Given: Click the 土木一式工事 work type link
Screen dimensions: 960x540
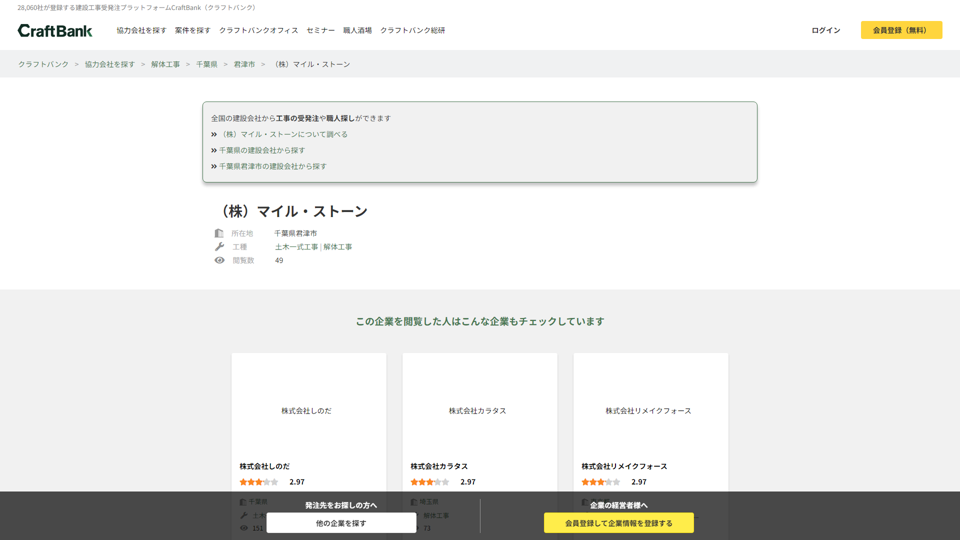Looking at the screenshot, I should coord(296,247).
